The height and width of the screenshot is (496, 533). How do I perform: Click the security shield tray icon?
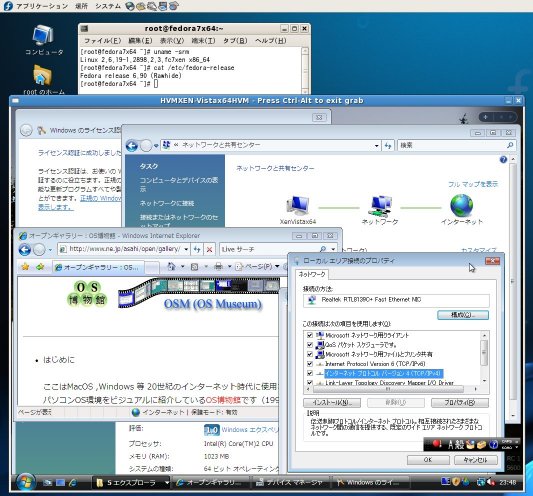[456, 482]
